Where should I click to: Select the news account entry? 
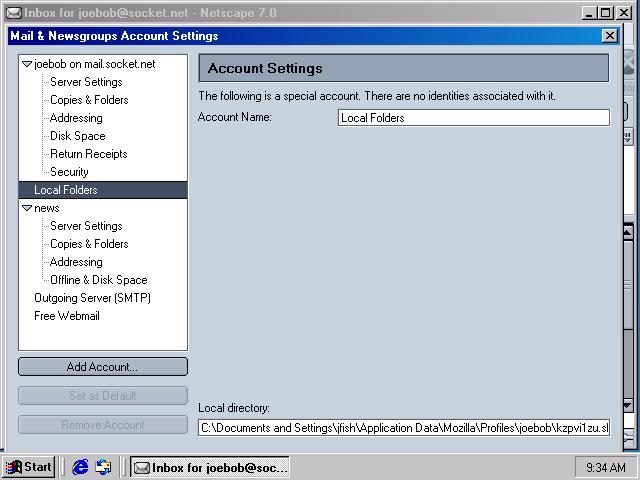[47, 208]
